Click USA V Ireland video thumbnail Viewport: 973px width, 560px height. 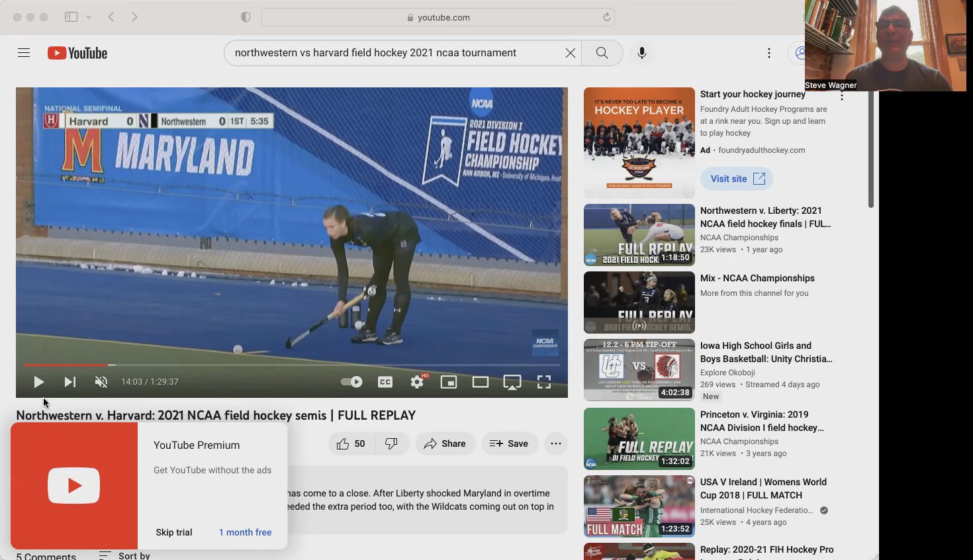639,506
